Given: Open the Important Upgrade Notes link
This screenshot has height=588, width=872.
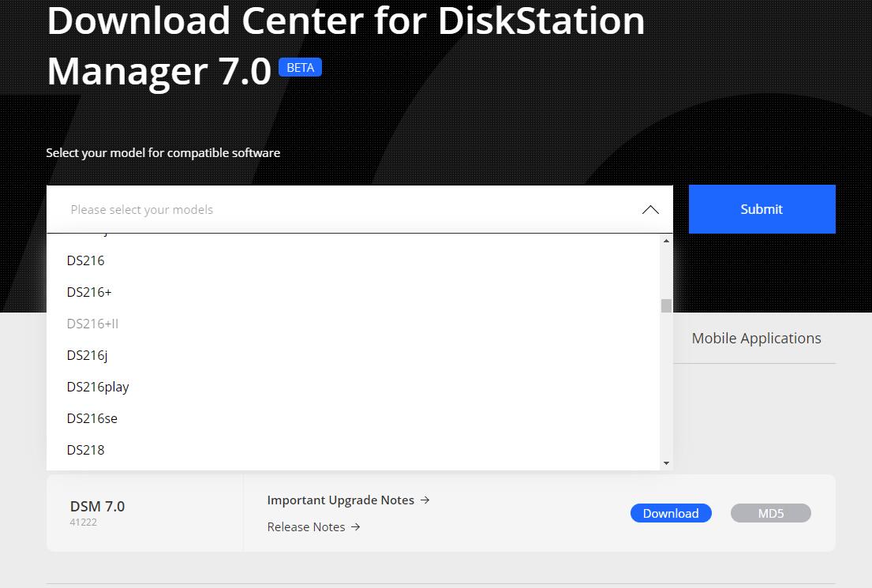Looking at the screenshot, I should coord(341,500).
